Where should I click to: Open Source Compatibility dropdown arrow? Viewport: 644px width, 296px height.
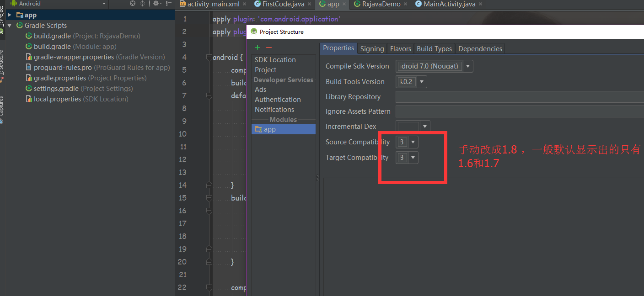pyautogui.click(x=413, y=142)
